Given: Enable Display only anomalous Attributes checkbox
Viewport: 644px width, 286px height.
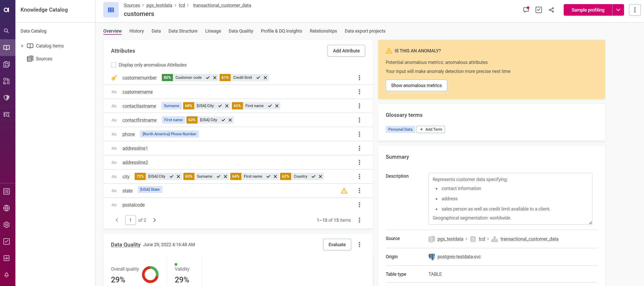Looking at the screenshot, I should 114,65.
